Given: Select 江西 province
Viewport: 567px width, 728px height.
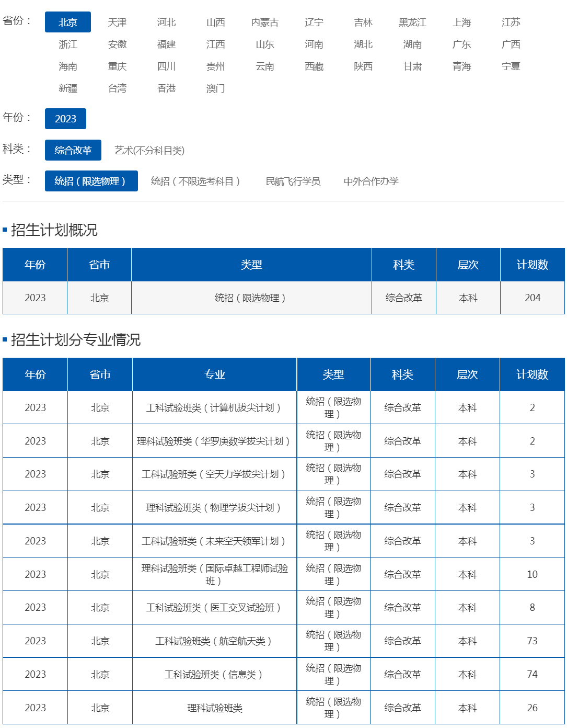Looking at the screenshot, I should [215, 44].
